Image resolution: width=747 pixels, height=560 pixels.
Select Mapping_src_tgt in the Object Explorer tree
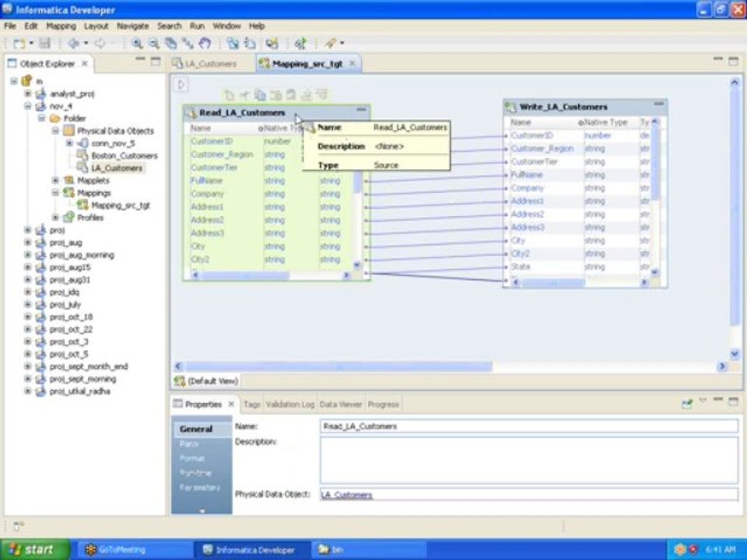click(121, 205)
